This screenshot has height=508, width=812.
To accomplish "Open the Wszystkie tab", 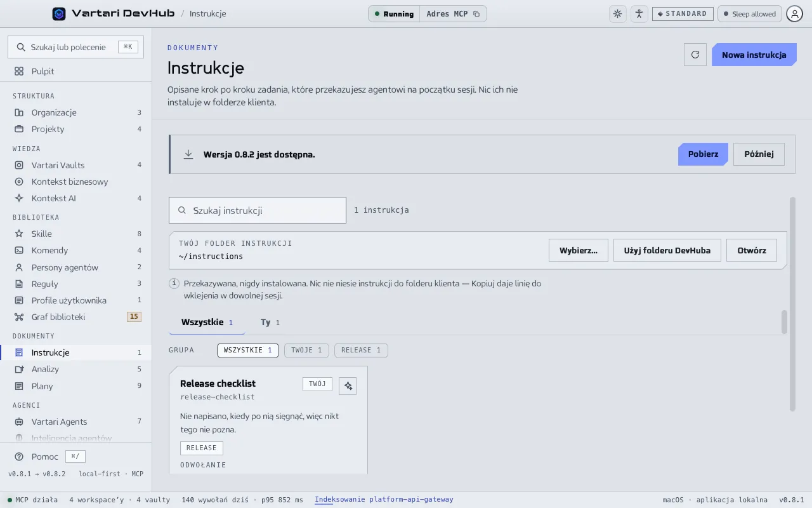I will [207, 323].
